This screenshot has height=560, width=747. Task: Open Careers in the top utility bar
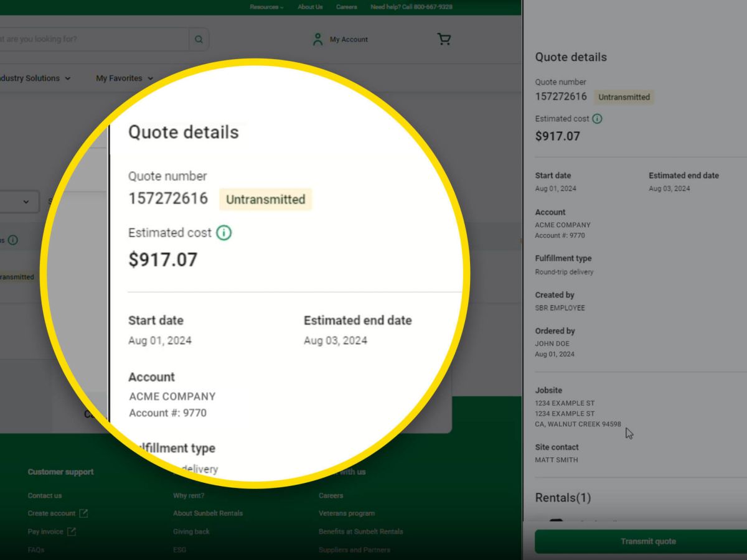[346, 7]
